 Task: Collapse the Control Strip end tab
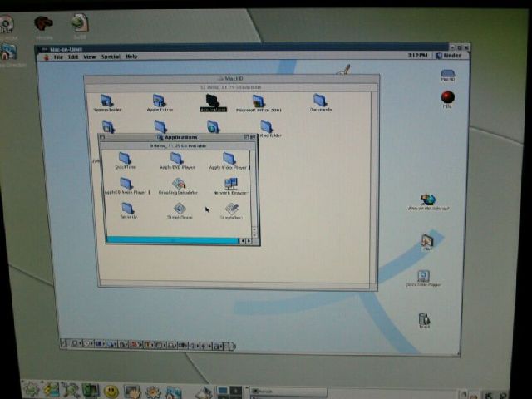pos(232,346)
